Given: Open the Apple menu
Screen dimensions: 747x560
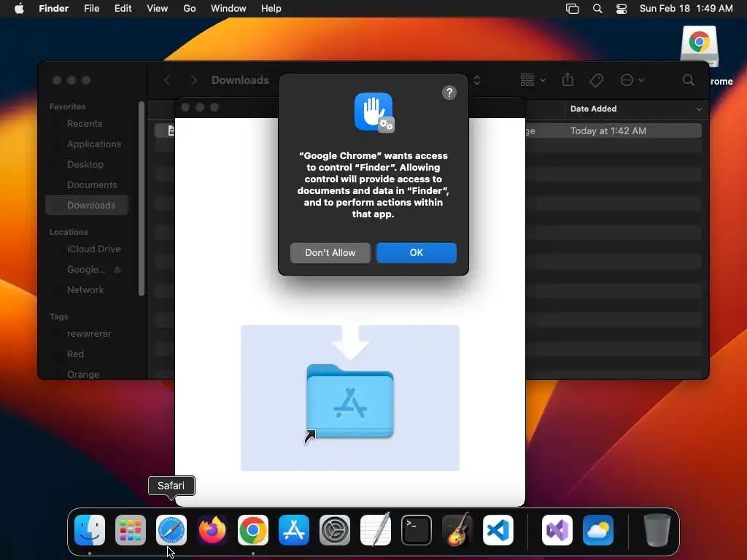Looking at the screenshot, I should 19,9.
